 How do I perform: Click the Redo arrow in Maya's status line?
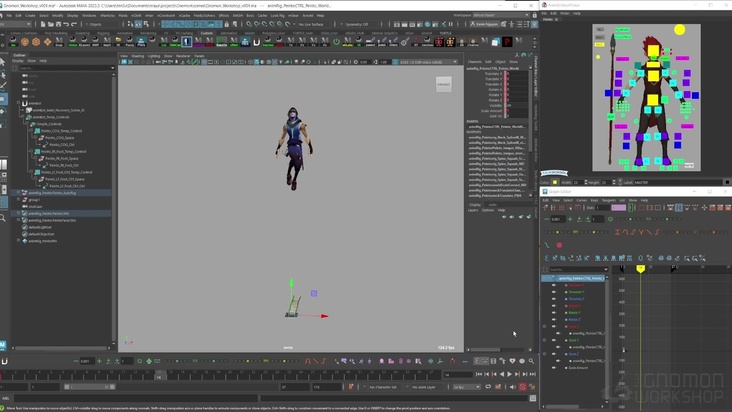[x=74, y=24]
